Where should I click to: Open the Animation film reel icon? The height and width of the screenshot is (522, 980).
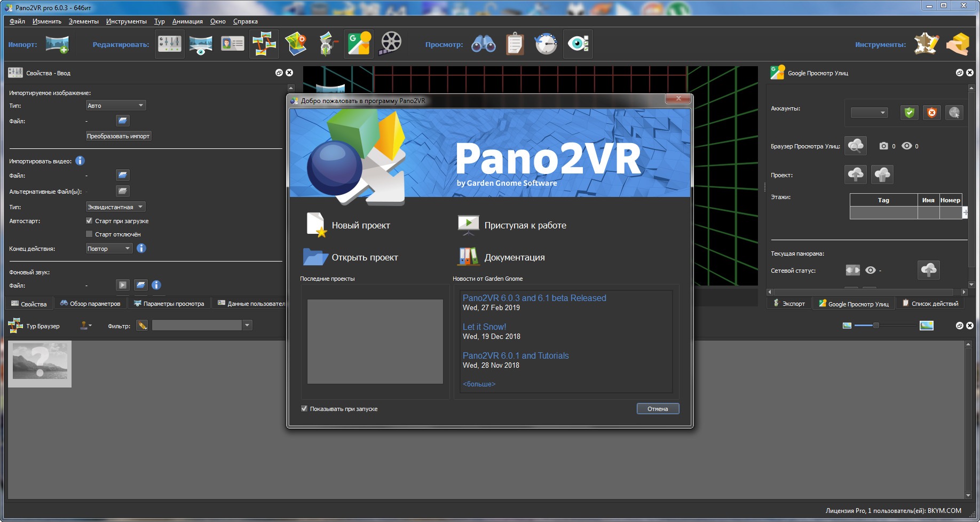(391, 44)
